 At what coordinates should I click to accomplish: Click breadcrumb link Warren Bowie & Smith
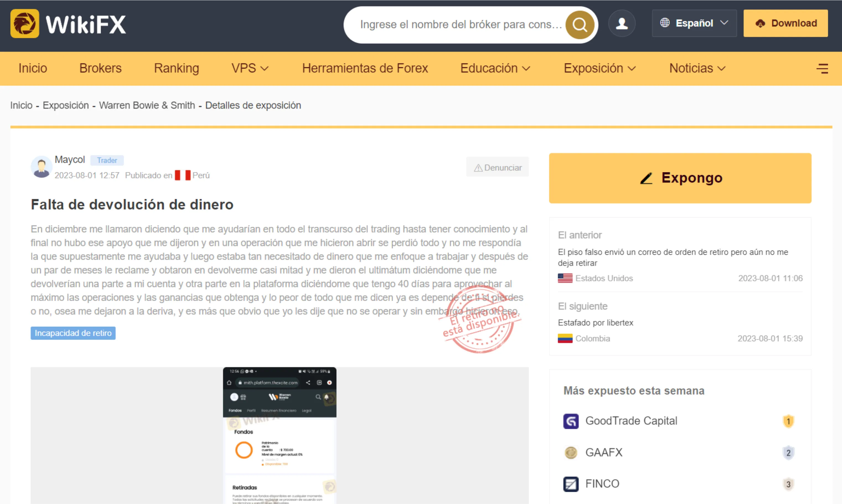coord(147,105)
